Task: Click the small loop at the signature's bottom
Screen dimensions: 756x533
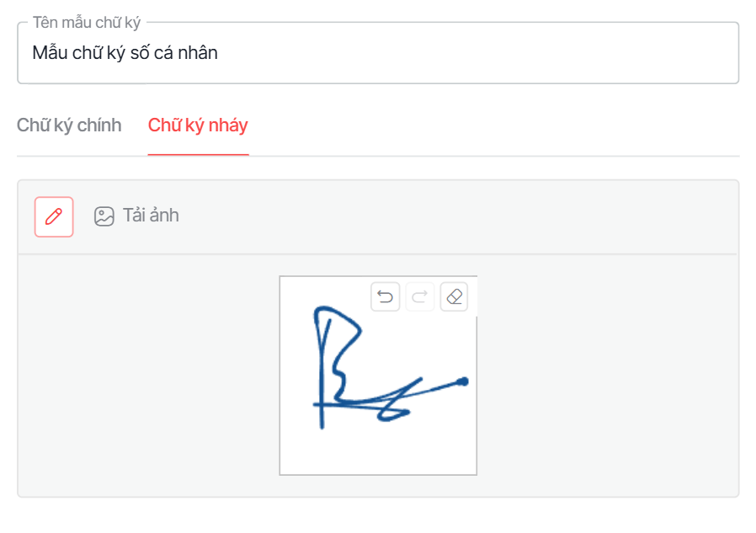Action: click(x=393, y=414)
